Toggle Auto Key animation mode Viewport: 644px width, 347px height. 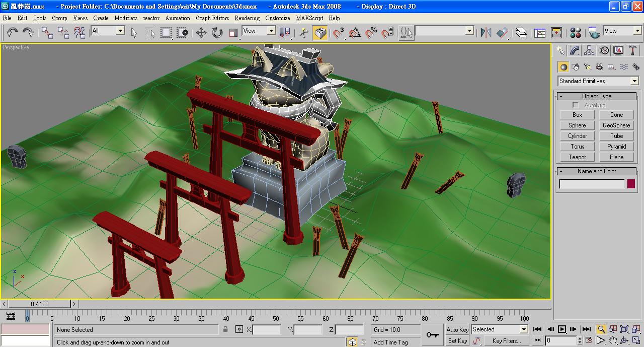point(457,330)
